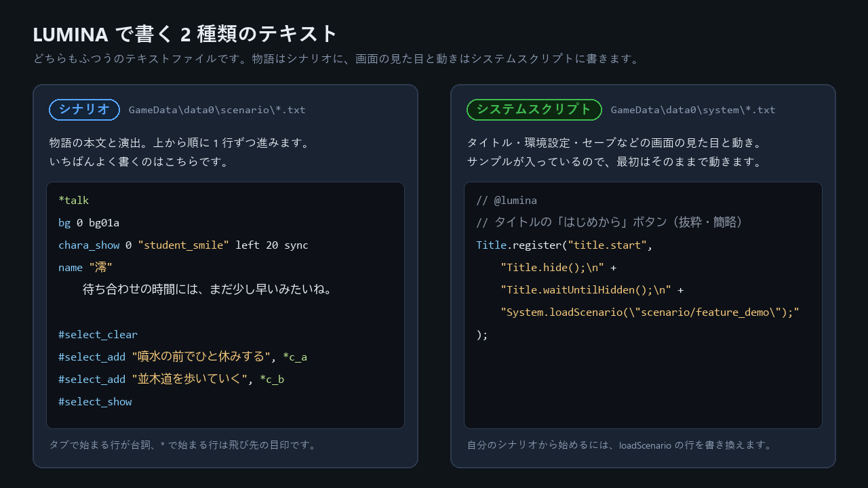The image size is (868, 488).
Task: Click the scenario footnote starting with "タブで始まる行が台詞"
Action: tap(183, 445)
